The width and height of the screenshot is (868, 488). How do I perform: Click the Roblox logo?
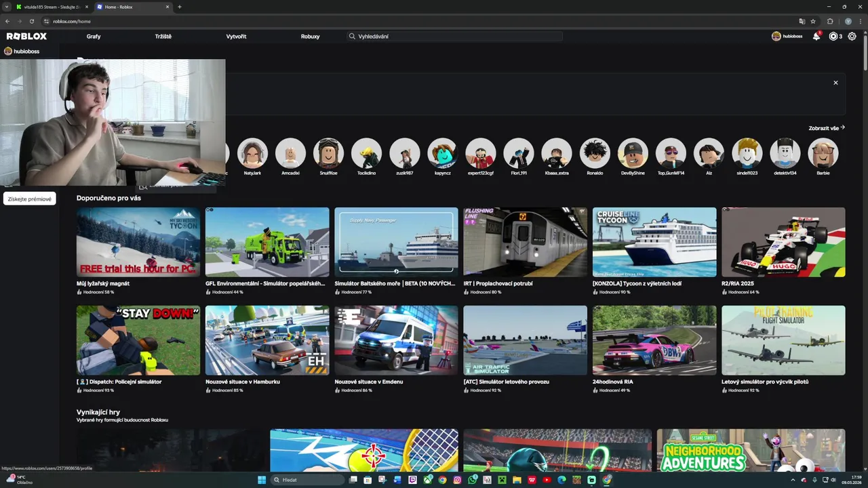[x=26, y=37]
